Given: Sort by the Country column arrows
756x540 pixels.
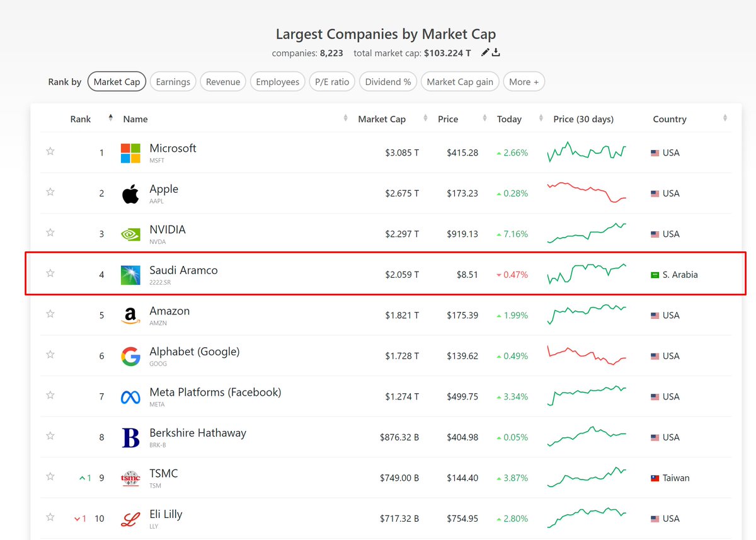Looking at the screenshot, I should coord(724,118).
